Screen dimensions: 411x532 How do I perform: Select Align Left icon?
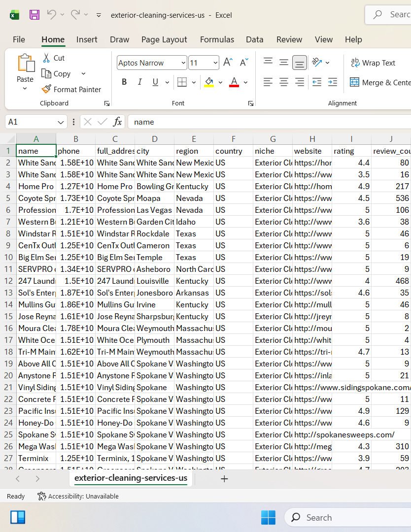268,82
